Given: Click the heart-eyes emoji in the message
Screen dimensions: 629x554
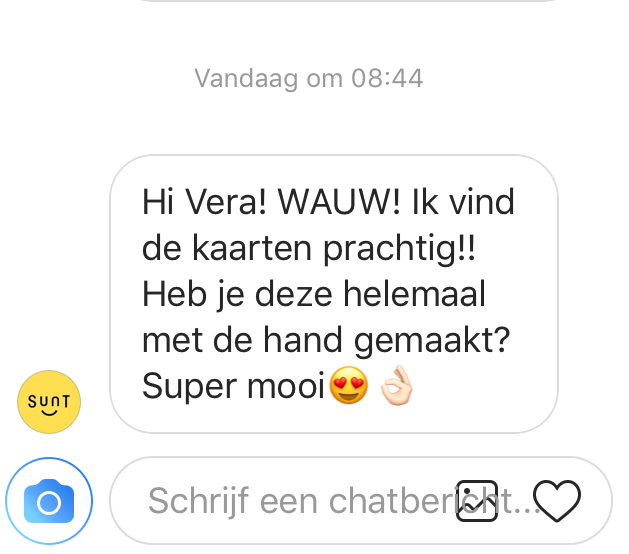Looking at the screenshot, I should (x=348, y=385).
